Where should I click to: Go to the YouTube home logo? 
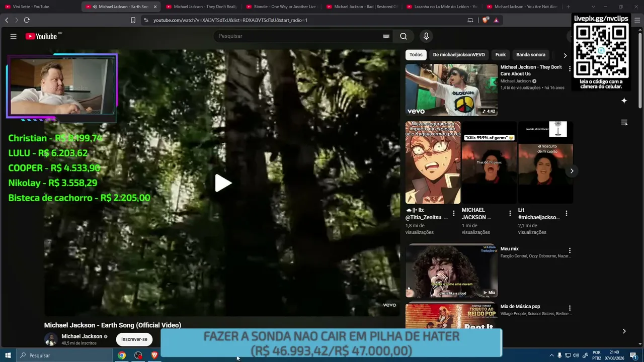coord(41,36)
